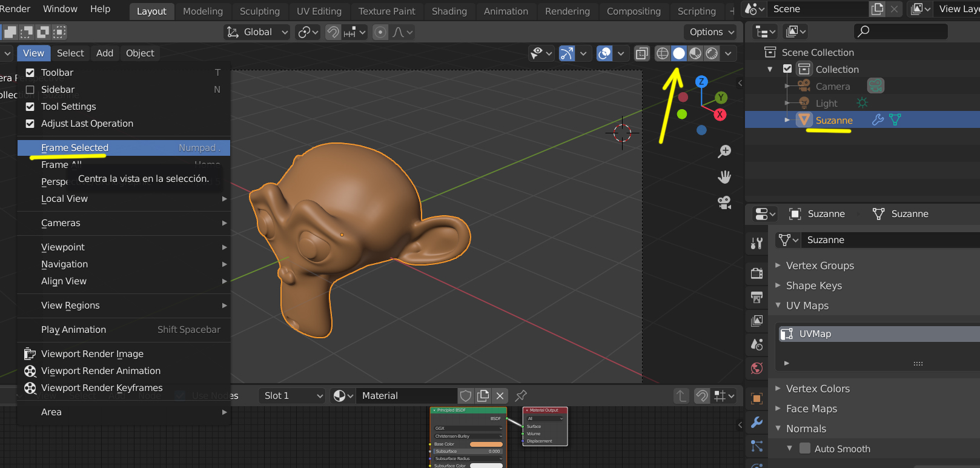Switch to wireframe viewport shading
The height and width of the screenshot is (468, 980).
click(x=663, y=53)
